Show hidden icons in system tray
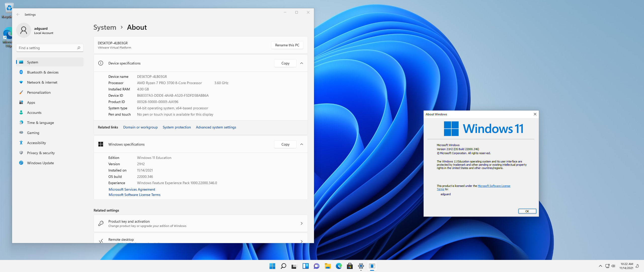 click(600, 266)
